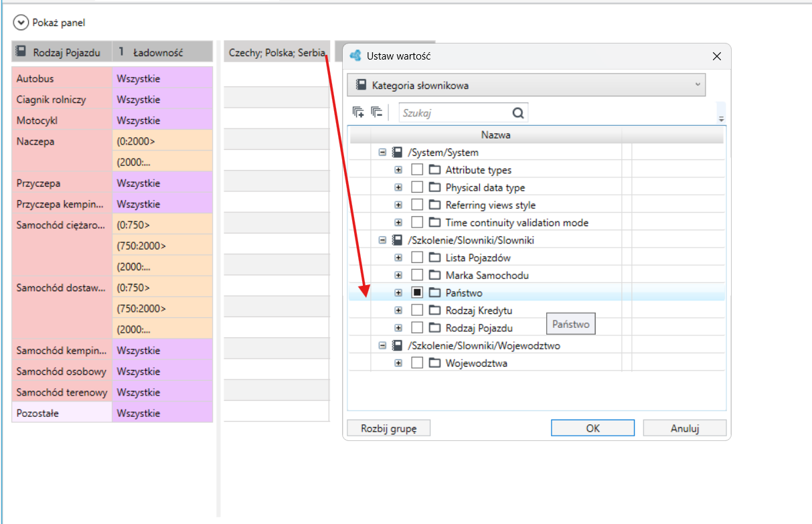The height and width of the screenshot is (524, 812).
Task: Click the /System/System dictionary book icon
Action: (x=397, y=153)
